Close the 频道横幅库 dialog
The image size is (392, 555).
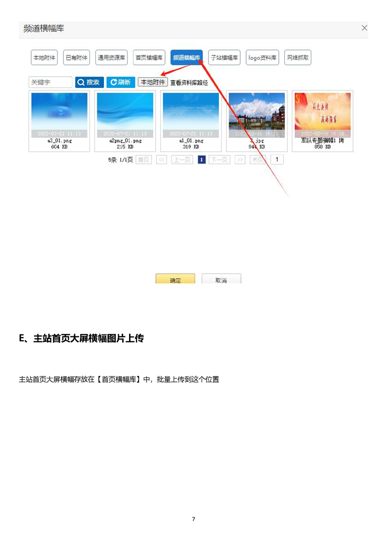[364, 28]
